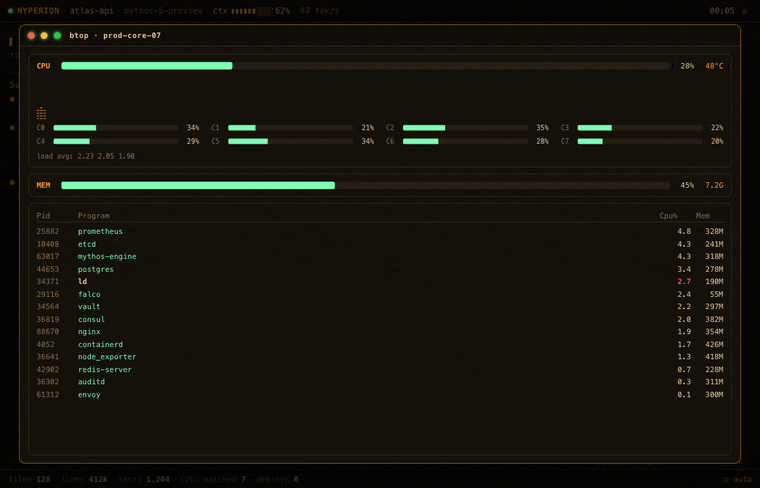The width and height of the screenshot is (760, 488).
Task: Click the ctx context meter in top bar
Action: 251,11
